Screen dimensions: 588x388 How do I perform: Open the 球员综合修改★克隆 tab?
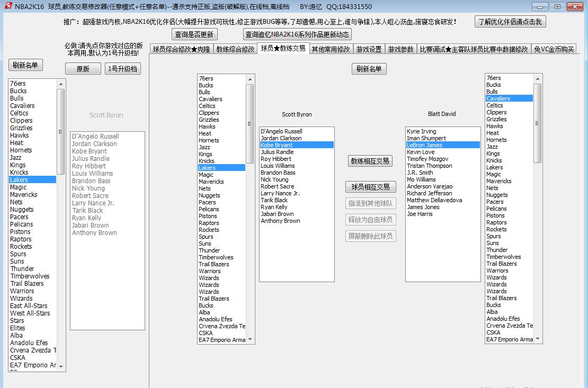[x=182, y=49]
